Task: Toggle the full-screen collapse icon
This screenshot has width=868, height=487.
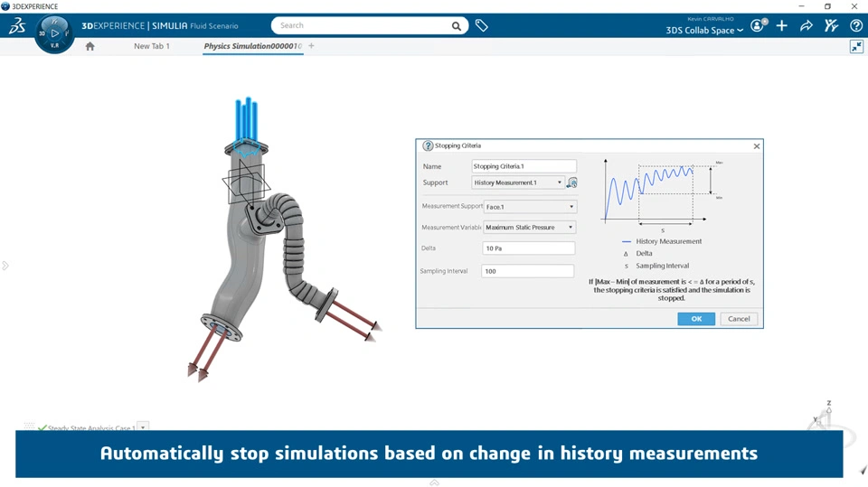Action: [x=855, y=47]
